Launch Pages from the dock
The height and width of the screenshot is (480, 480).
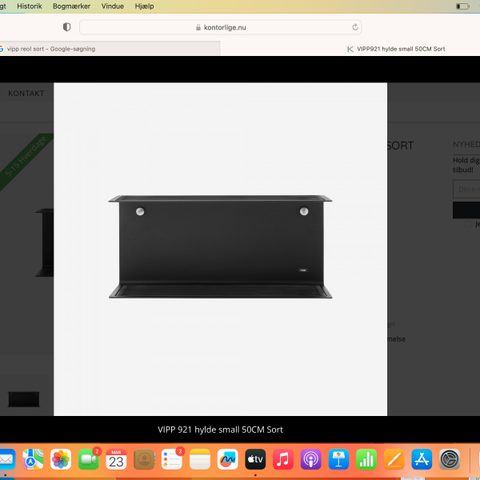[394, 459]
